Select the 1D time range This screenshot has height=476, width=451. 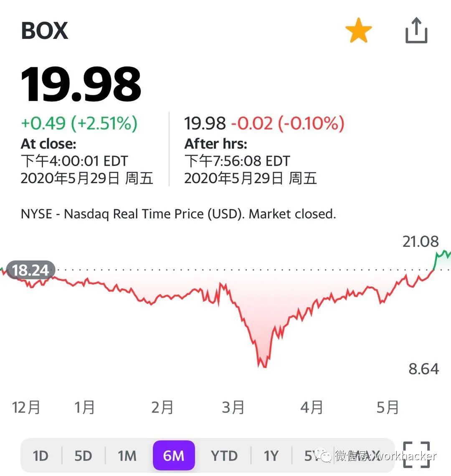coord(41,456)
